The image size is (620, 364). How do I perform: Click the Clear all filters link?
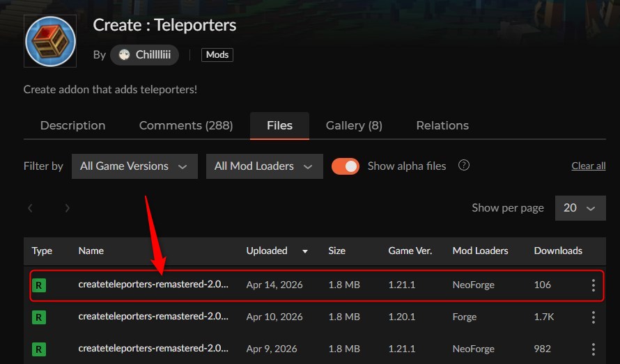click(x=589, y=166)
